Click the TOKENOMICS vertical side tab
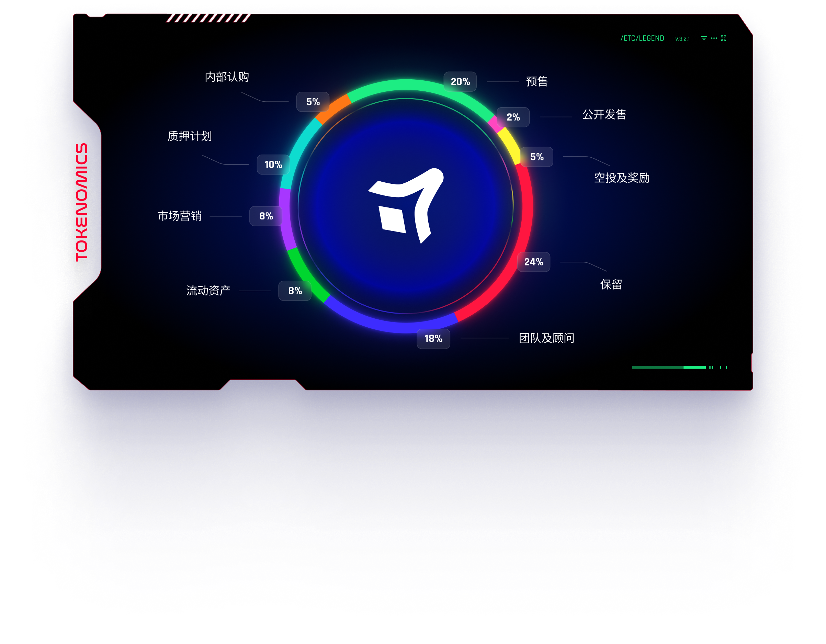Screen dimensions: 826x644 tap(81, 202)
